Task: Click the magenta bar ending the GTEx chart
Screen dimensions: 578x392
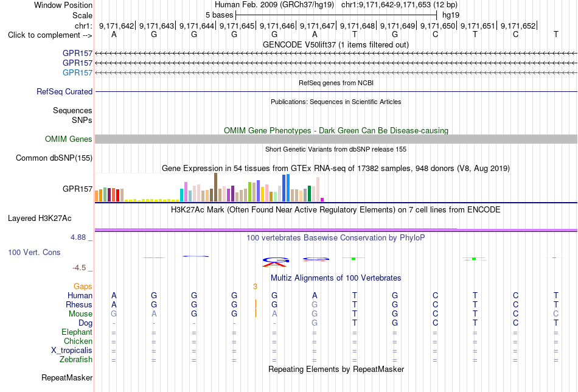Action: point(322,200)
